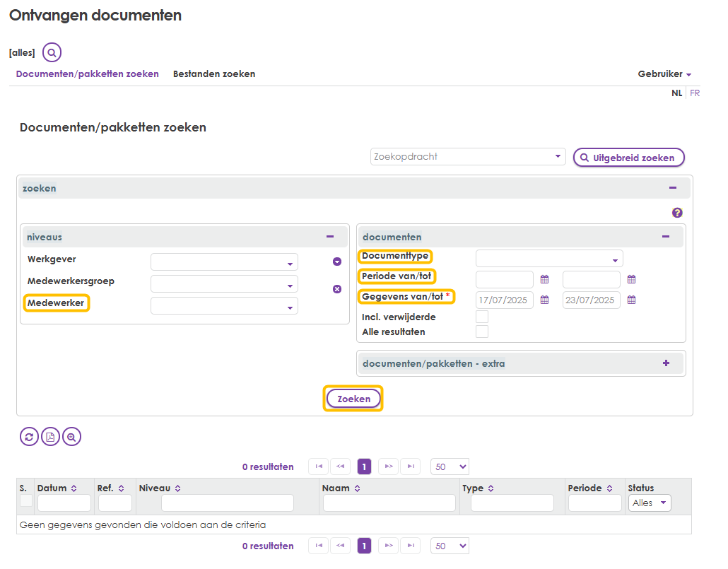Click the refresh results icon

pyautogui.click(x=28, y=436)
